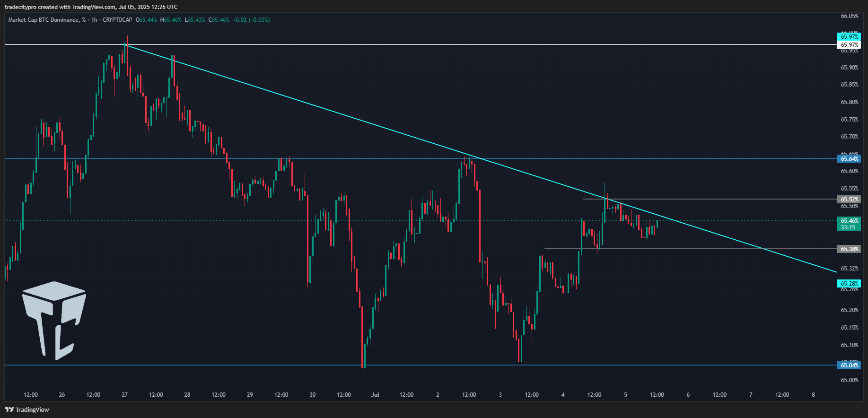Image resolution: width=868 pixels, height=418 pixels.
Task: Click the 29 date on time axis
Action: 250,395
